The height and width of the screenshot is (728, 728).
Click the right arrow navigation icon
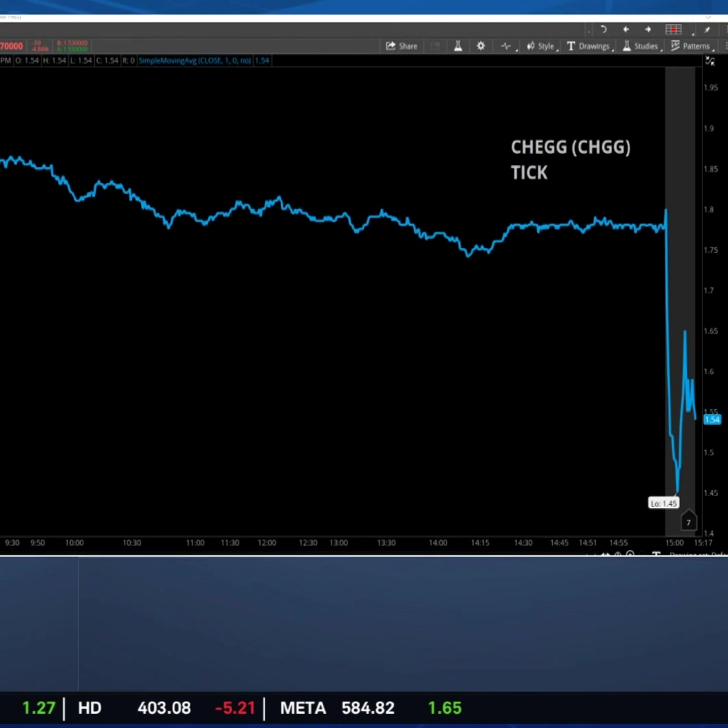648,29
